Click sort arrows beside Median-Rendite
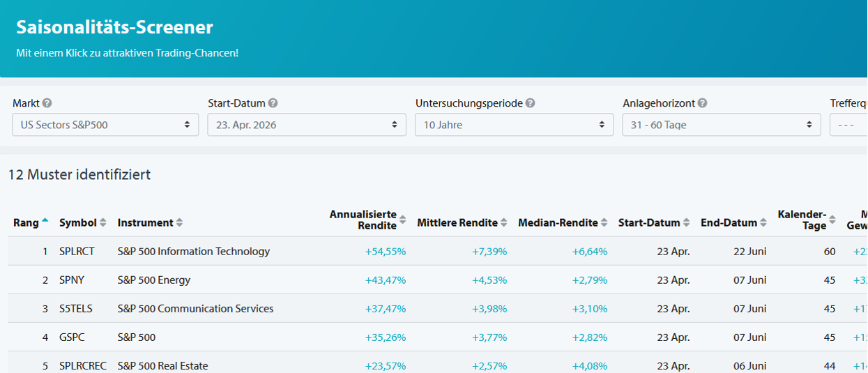Viewport: 868px width, 373px height. (x=604, y=223)
